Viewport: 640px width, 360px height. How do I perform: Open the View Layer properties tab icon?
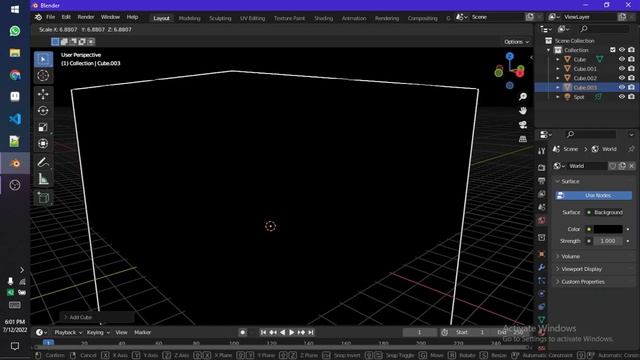pyautogui.click(x=542, y=194)
